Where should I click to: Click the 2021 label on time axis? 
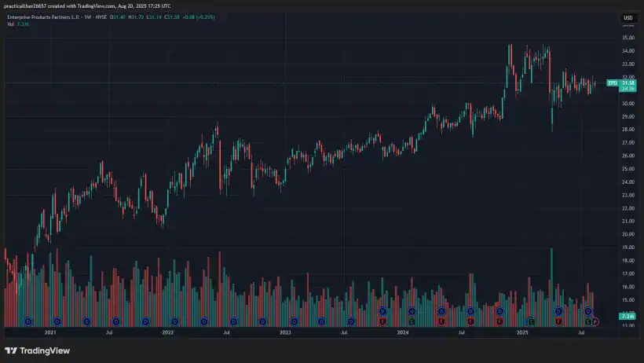pos(50,332)
